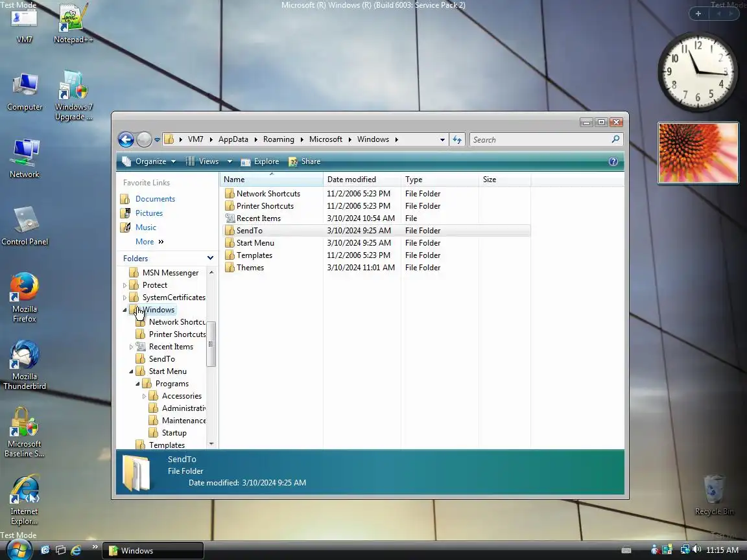
Task: Collapse the Folders pane chevron
Action: tap(210, 257)
